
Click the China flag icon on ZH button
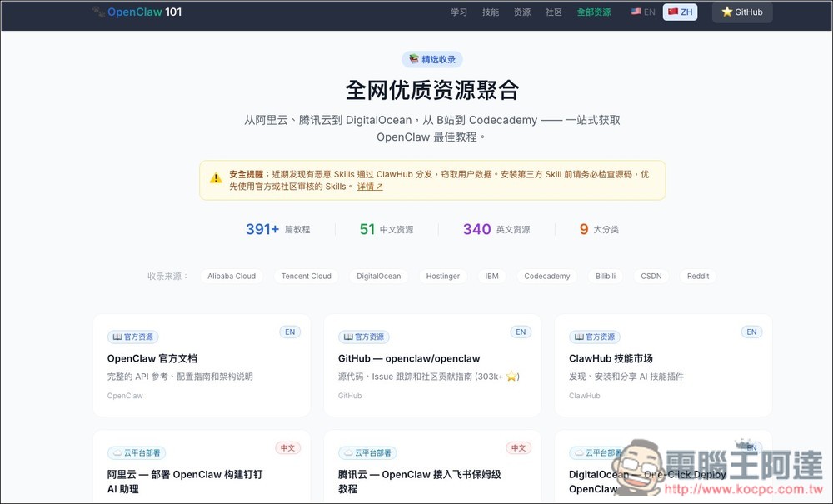pyautogui.click(x=672, y=12)
